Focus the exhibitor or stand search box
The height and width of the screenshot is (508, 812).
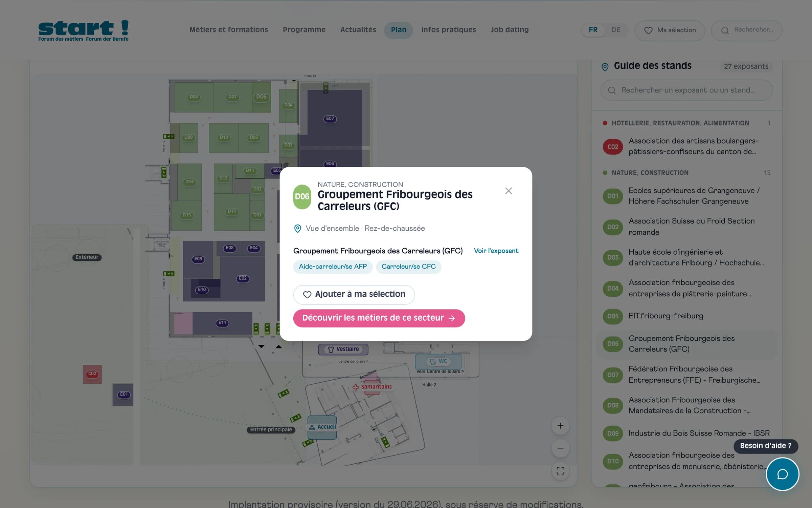[x=686, y=90]
